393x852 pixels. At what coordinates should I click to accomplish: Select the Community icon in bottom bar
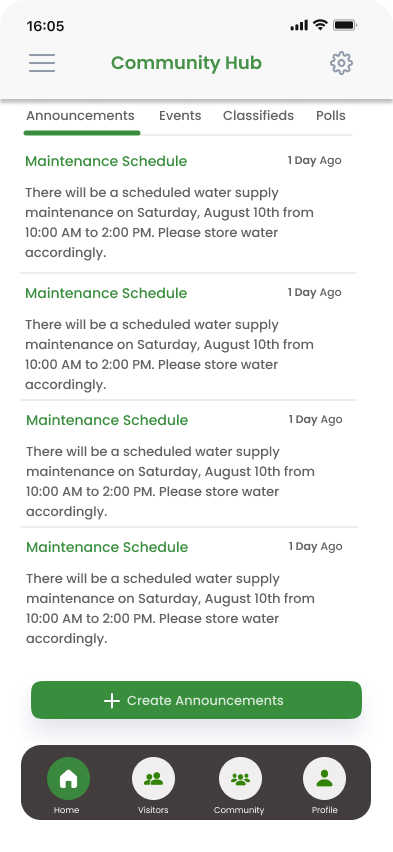click(x=240, y=779)
